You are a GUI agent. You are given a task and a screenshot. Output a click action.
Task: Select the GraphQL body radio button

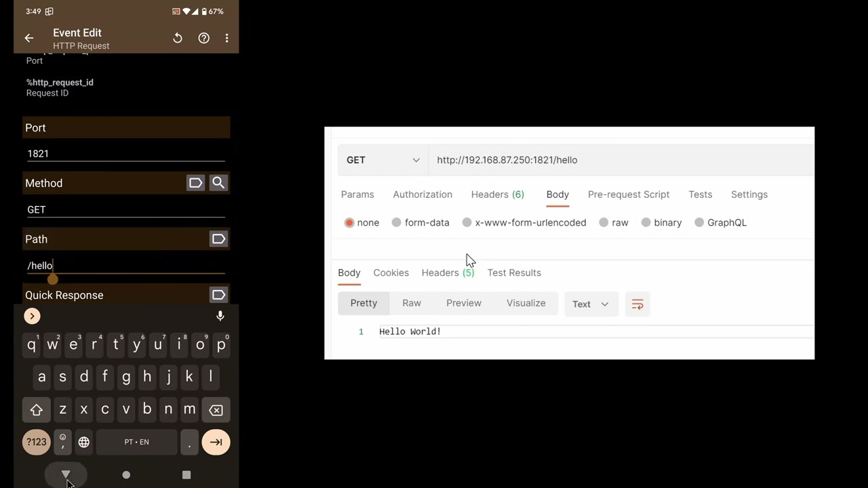[699, 222]
